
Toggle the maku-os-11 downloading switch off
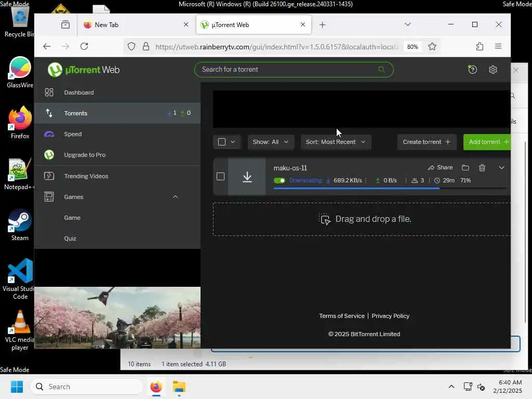[x=279, y=180]
